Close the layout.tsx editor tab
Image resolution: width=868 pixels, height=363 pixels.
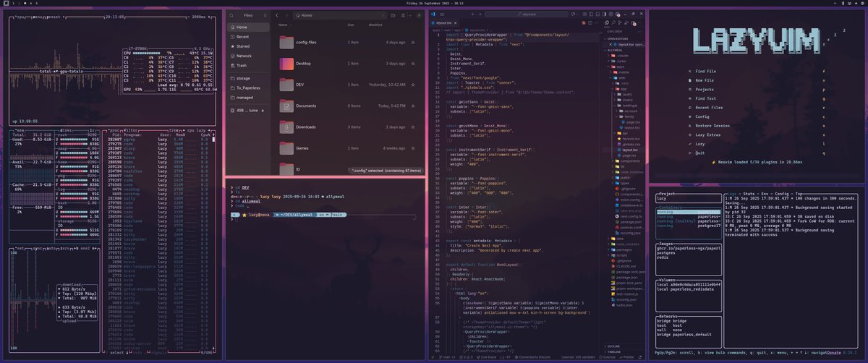[x=456, y=23]
